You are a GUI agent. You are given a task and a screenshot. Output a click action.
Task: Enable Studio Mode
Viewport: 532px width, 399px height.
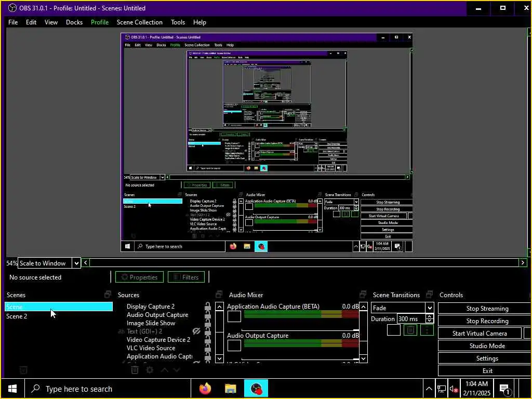click(x=487, y=345)
